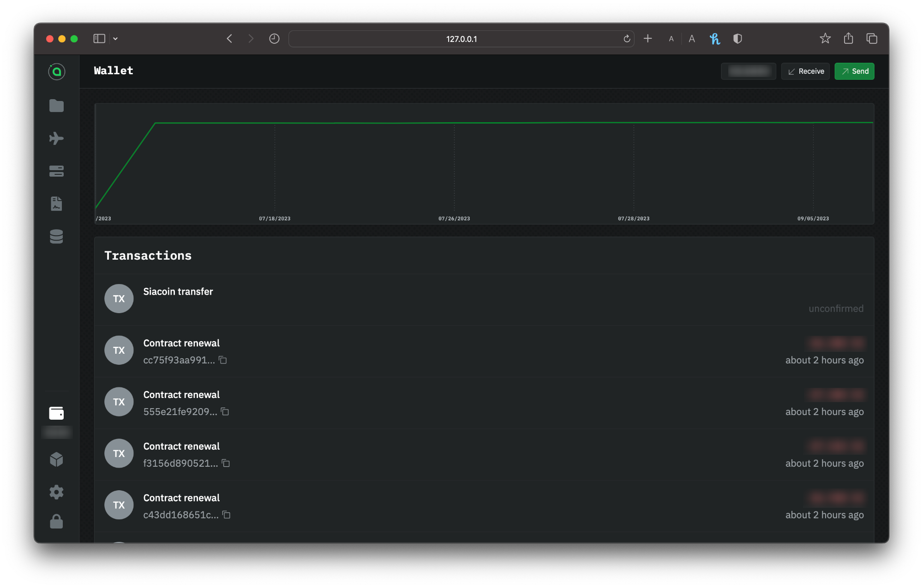This screenshot has width=923, height=588.
Task: Select the Wallet icon in sidebar
Action: tap(56, 413)
